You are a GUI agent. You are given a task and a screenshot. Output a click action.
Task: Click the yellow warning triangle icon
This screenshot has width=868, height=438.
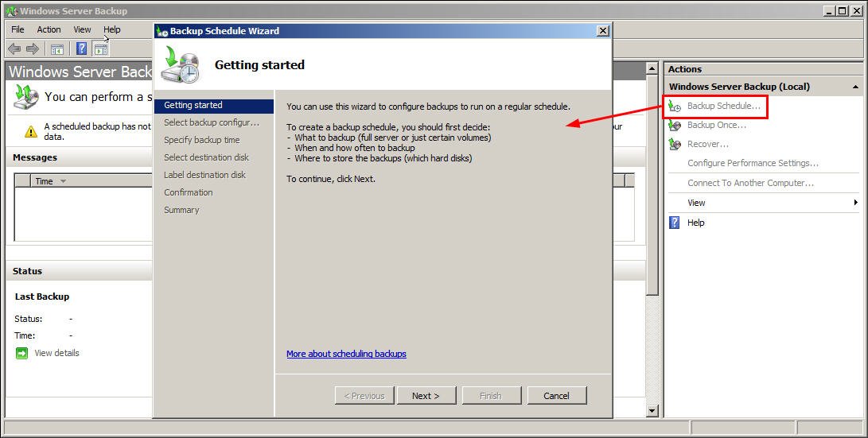tap(31, 131)
